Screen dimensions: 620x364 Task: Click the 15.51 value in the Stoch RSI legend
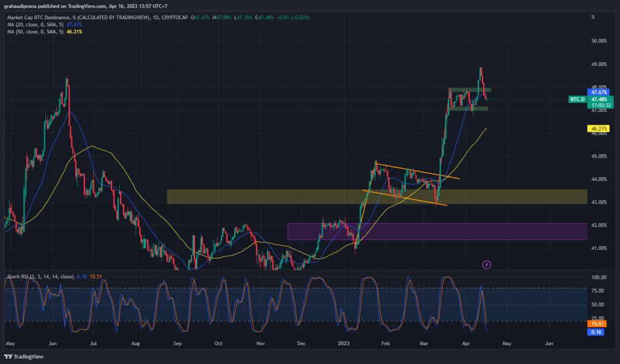tap(96, 276)
